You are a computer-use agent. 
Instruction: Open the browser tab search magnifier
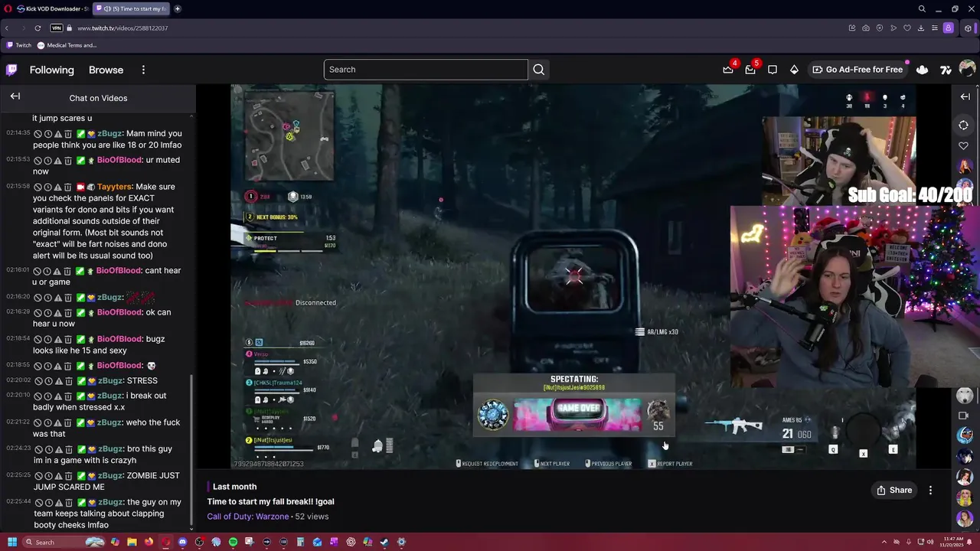pyautogui.click(x=922, y=9)
